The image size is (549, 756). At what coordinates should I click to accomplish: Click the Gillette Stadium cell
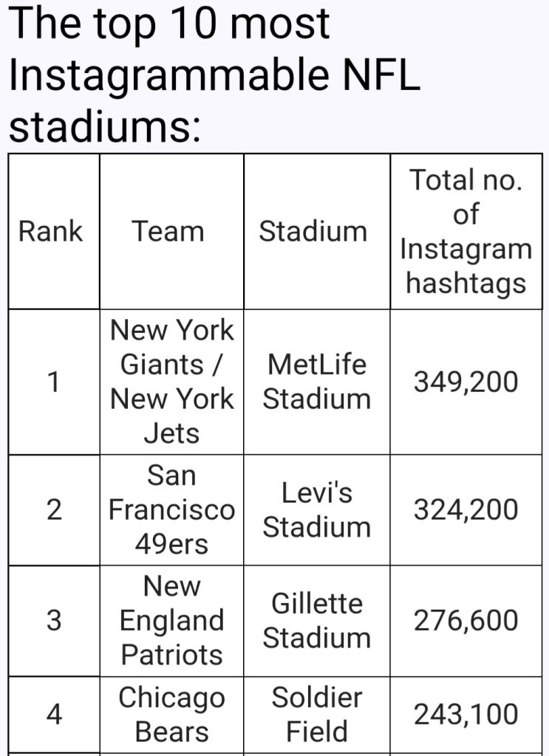(316, 621)
